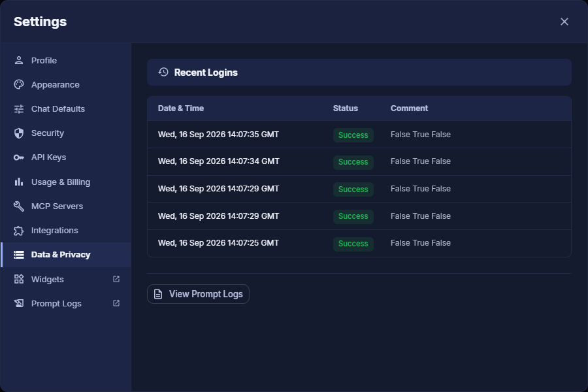Click the Appearance palette icon

(x=19, y=85)
